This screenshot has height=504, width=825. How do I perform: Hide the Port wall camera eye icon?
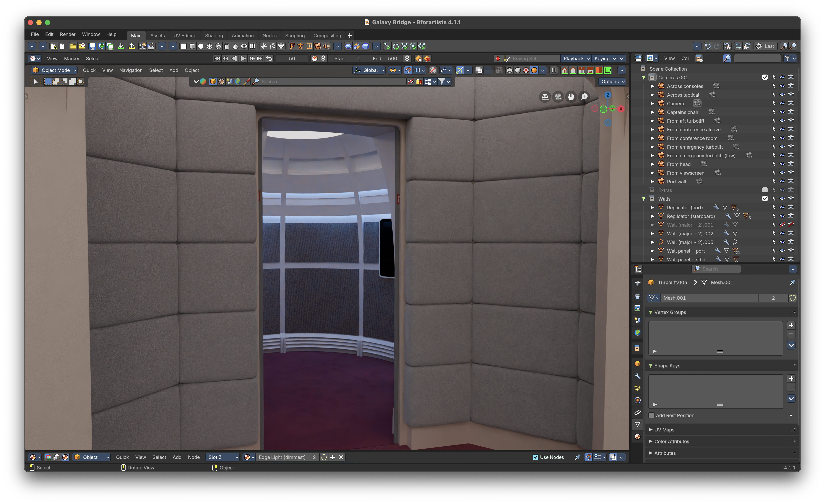[x=782, y=182]
